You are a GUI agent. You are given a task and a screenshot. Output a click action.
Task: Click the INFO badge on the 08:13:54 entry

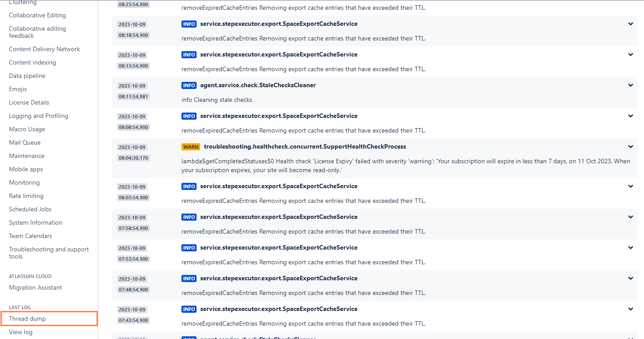pos(189,54)
